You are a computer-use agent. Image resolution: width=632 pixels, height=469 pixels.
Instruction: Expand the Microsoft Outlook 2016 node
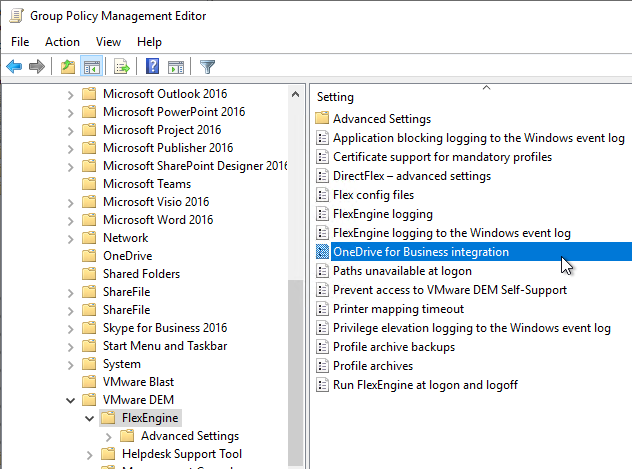[x=71, y=95]
